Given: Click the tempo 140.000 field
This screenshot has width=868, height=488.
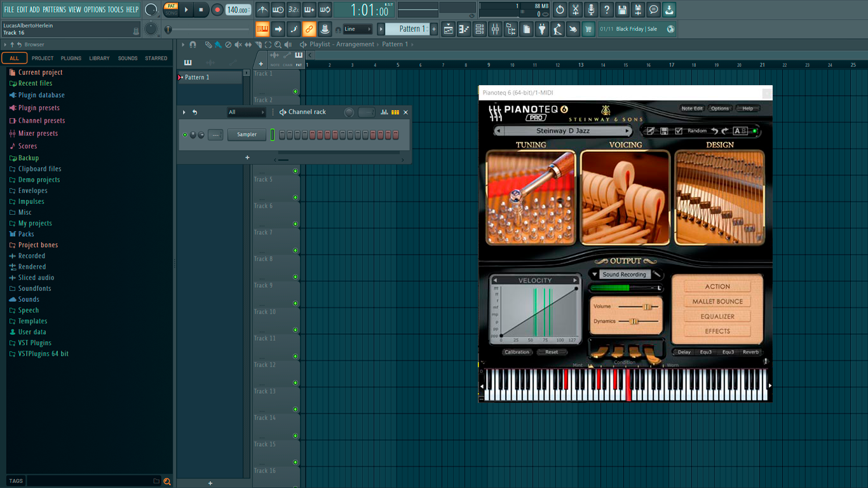Looking at the screenshot, I should coord(238,10).
